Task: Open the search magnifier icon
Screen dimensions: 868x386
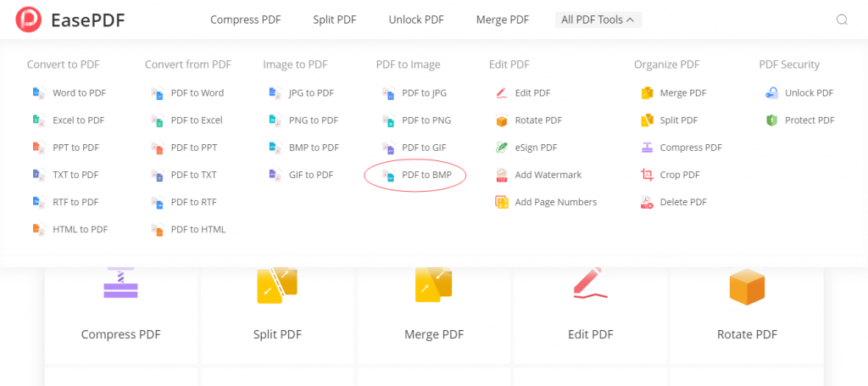Action: tap(842, 20)
